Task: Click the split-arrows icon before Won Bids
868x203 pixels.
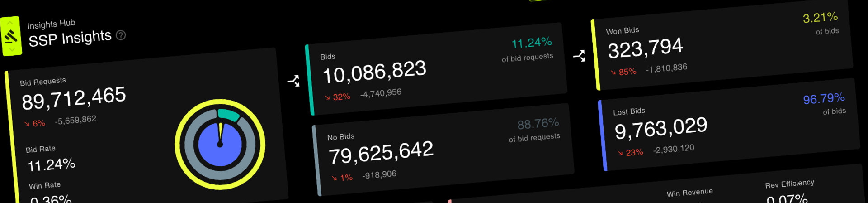Action: (580, 56)
